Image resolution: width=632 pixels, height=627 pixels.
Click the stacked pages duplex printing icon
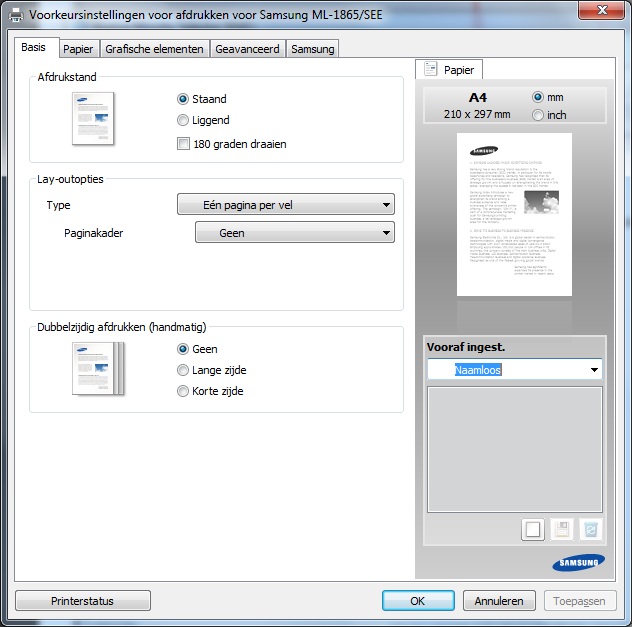pyautogui.click(x=97, y=368)
